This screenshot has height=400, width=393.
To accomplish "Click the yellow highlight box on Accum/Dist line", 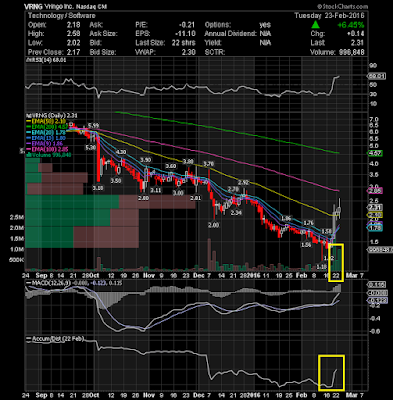I will click(331, 373).
